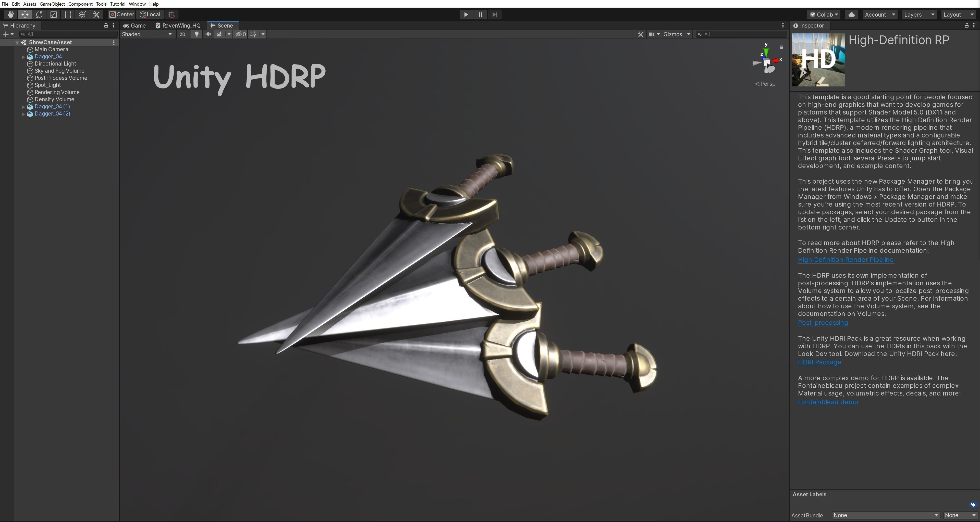980x522 pixels.
Task: Collapse the ShowCaseAsset scene
Action: coord(17,43)
